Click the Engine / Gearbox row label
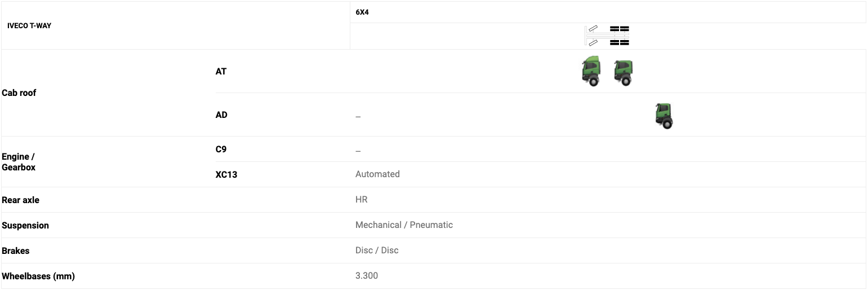Viewport: 868px width, 290px height. 19,162
